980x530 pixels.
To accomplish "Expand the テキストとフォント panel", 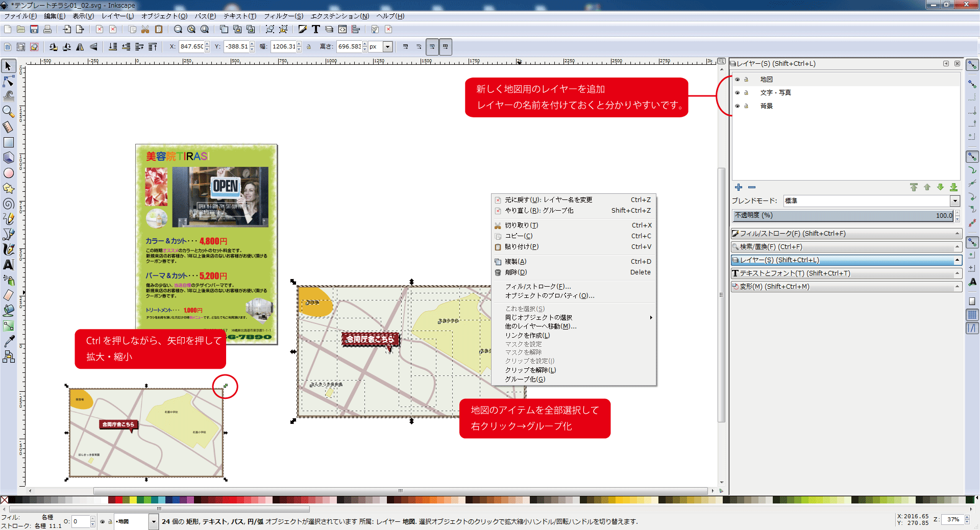I will click(x=846, y=273).
